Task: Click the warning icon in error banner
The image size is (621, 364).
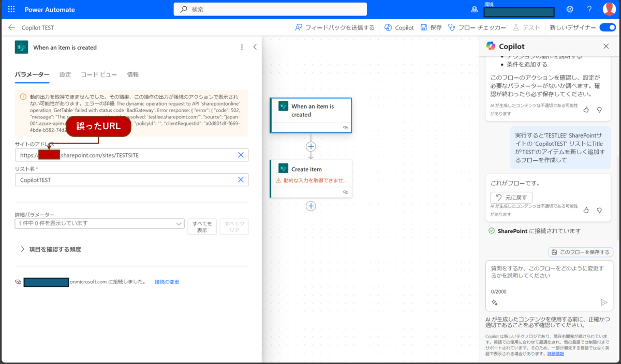Action: click(x=23, y=97)
